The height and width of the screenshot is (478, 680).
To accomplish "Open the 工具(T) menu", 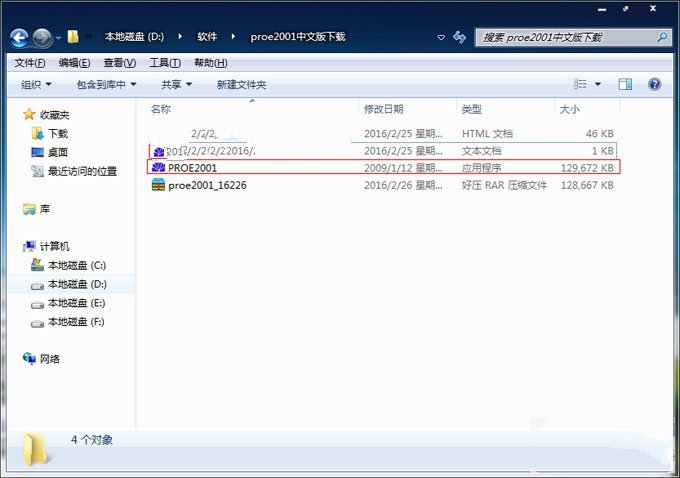I will coord(165,63).
